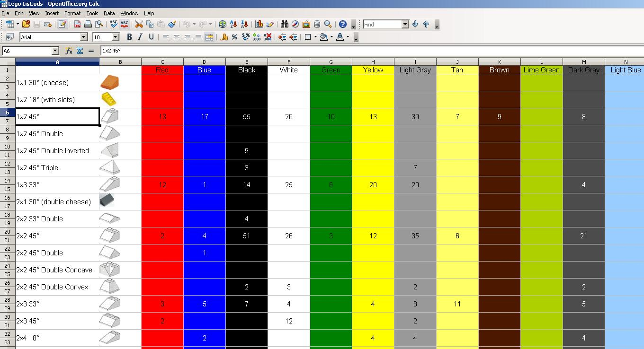Activate Format Paintbrush
The height and width of the screenshot is (349, 644).
172,24
